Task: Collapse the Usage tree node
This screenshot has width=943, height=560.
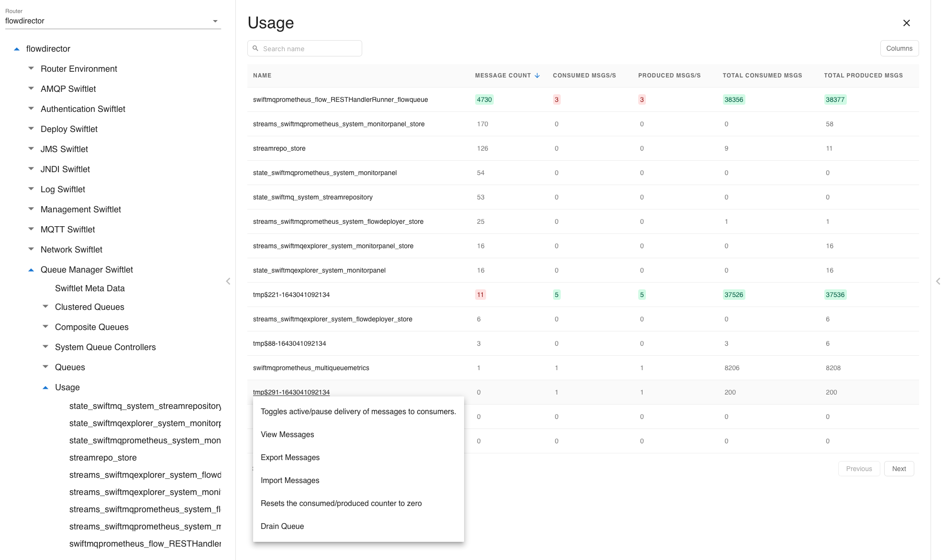Action: (45, 387)
